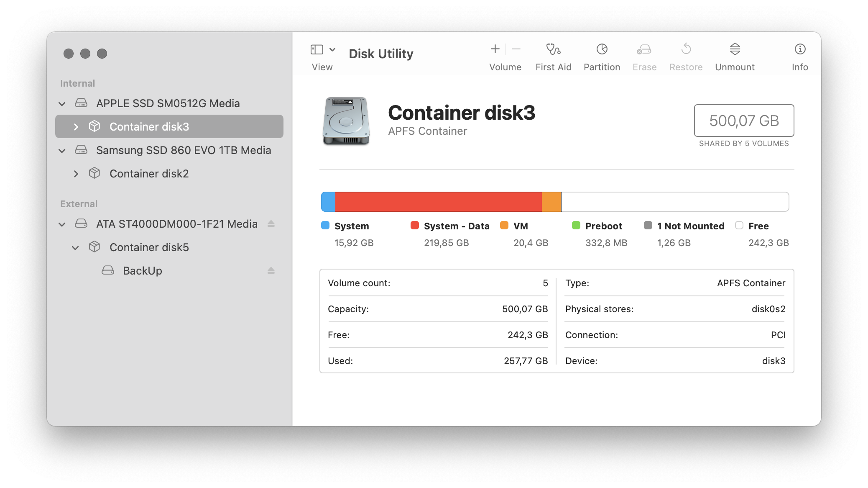Click the First Aid stethoscope icon
868x488 pixels.
(553, 49)
